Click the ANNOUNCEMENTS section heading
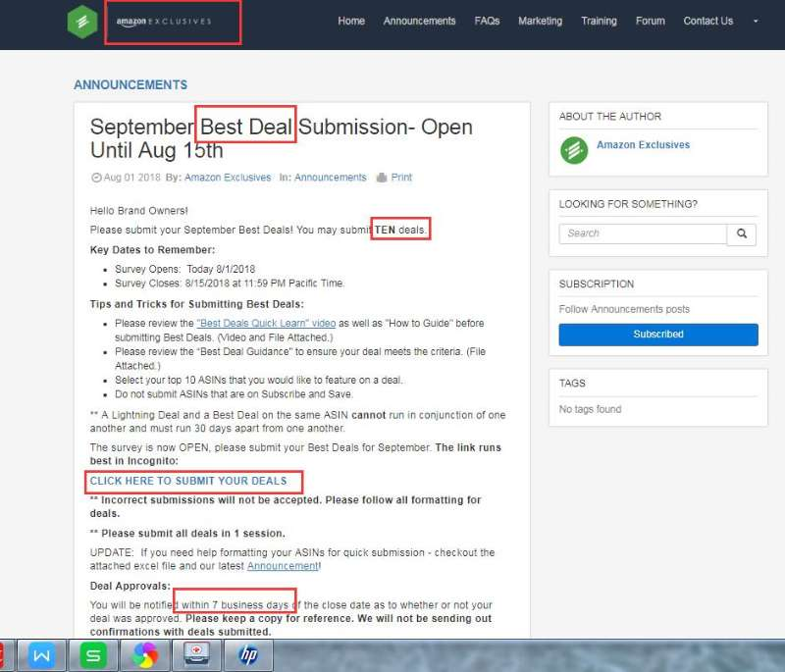The image size is (785, 672). (x=131, y=85)
